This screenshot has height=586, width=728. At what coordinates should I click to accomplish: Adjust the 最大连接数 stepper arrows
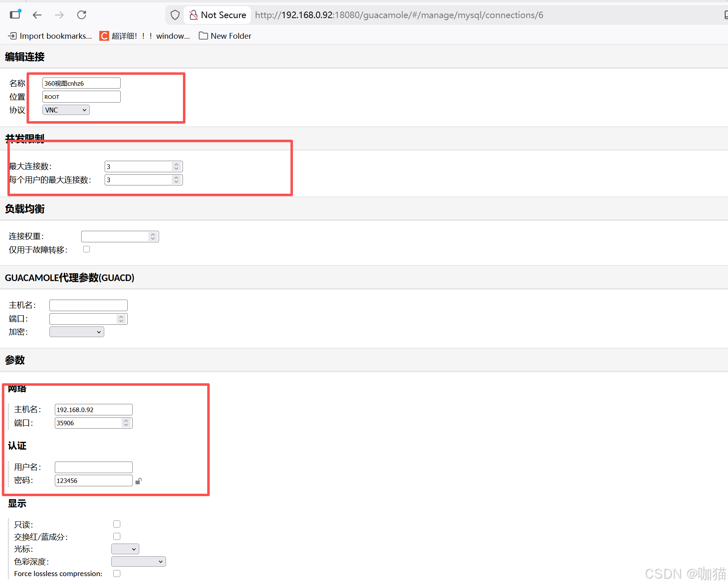176,166
